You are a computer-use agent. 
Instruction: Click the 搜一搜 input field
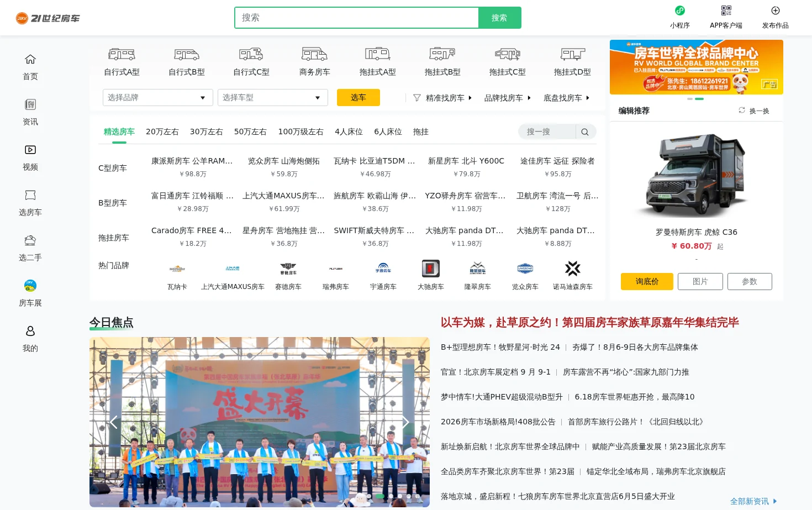pyautogui.click(x=547, y=132)
